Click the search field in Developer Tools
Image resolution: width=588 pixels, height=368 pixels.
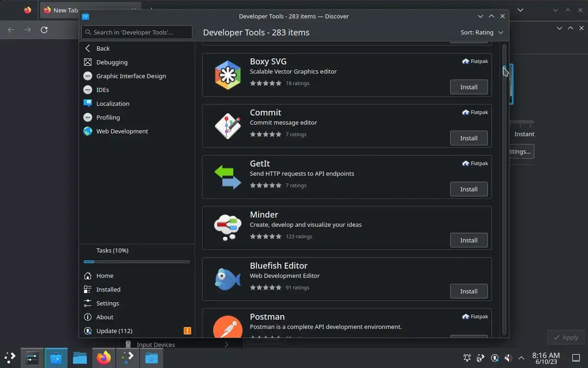[x=137, y=32]
